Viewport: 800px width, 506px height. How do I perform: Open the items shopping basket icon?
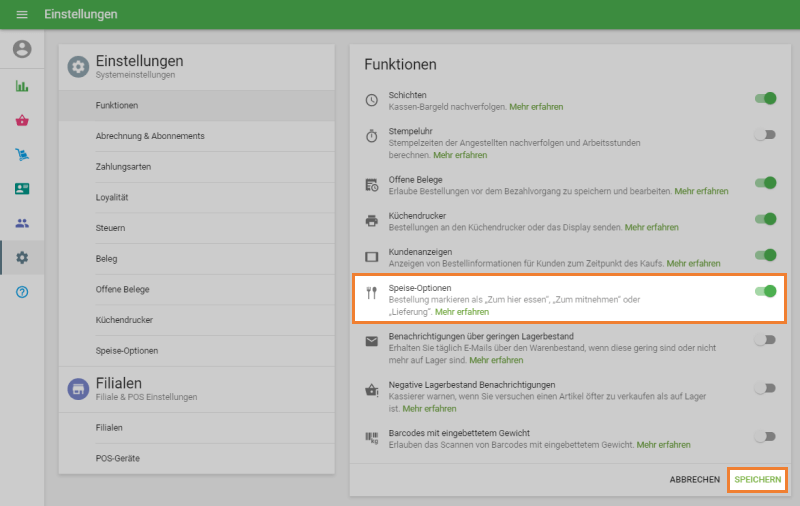coord(22,120)
